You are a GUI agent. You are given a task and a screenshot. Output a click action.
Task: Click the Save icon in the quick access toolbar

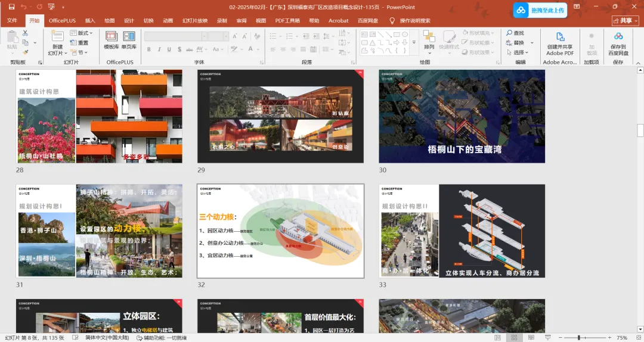tap(11, 7)
